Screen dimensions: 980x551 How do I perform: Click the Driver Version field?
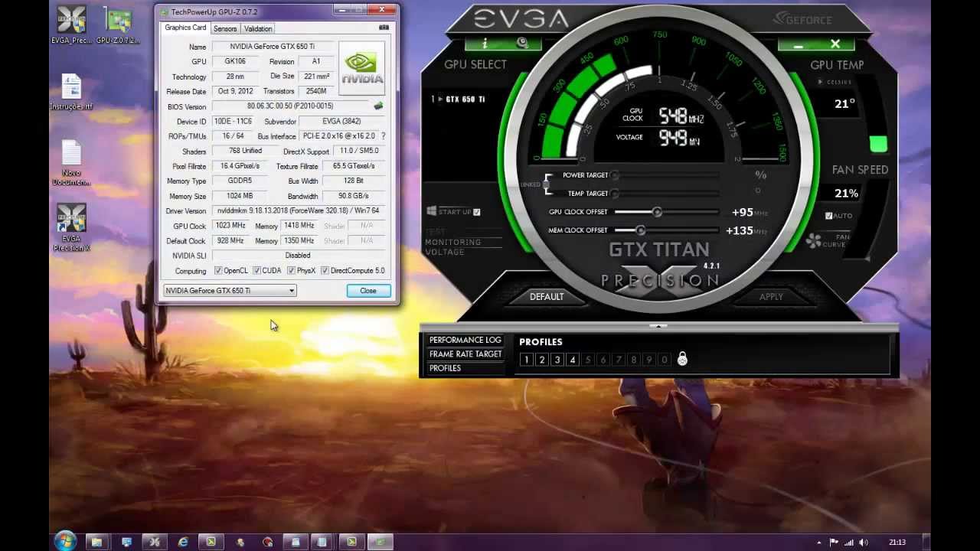tap(298, 210)
